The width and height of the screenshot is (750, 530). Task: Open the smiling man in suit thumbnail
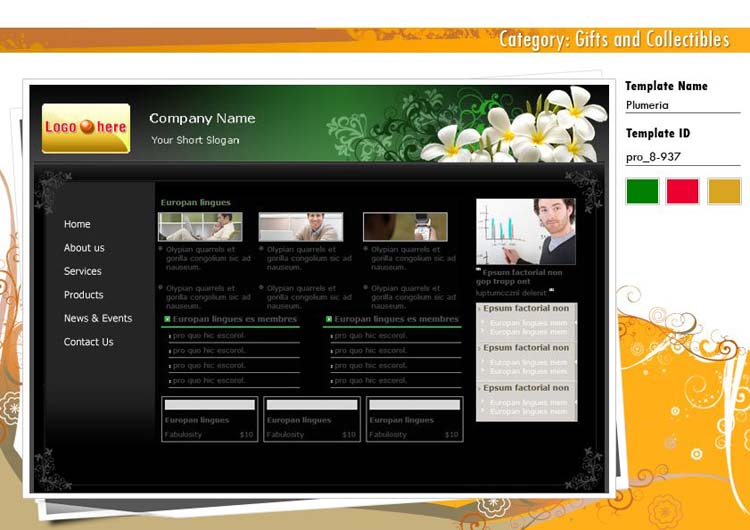(x=301, y=227)
